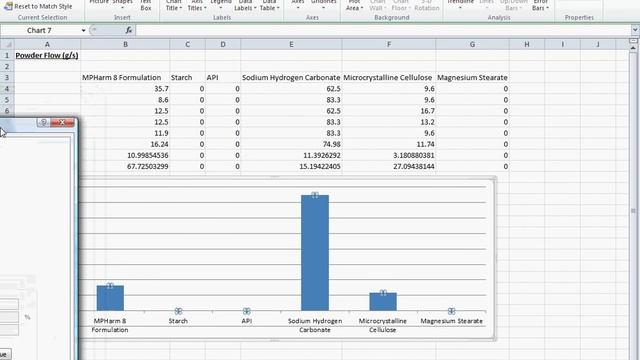Open the Trendline dropdown

tap(460, 5)
